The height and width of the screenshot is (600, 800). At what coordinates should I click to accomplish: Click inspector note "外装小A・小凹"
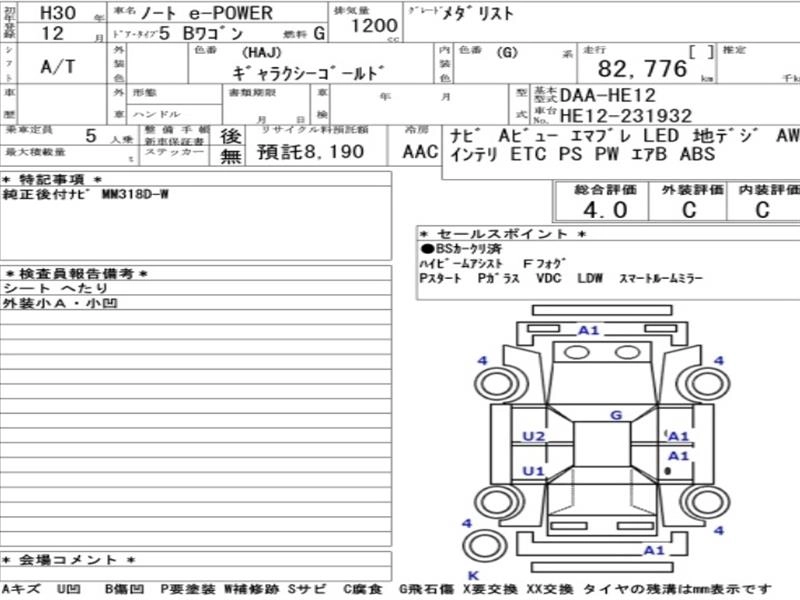(x=60, y=304)
